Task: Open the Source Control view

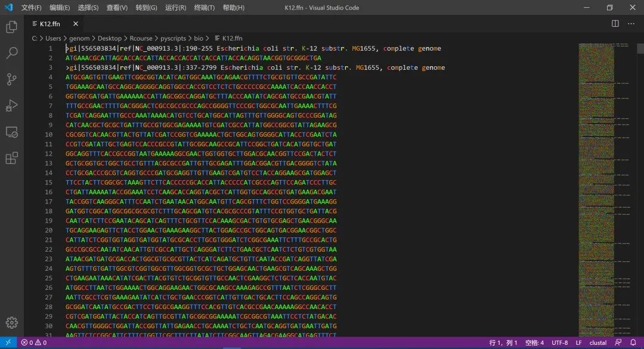Action: tap(11, 79)
